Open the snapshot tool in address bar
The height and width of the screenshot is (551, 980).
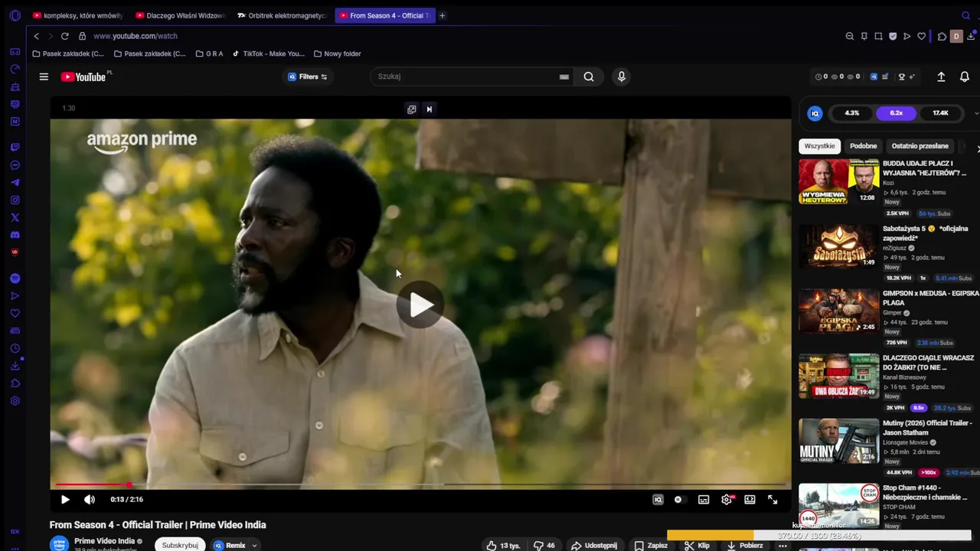click(x=878, y=36)
